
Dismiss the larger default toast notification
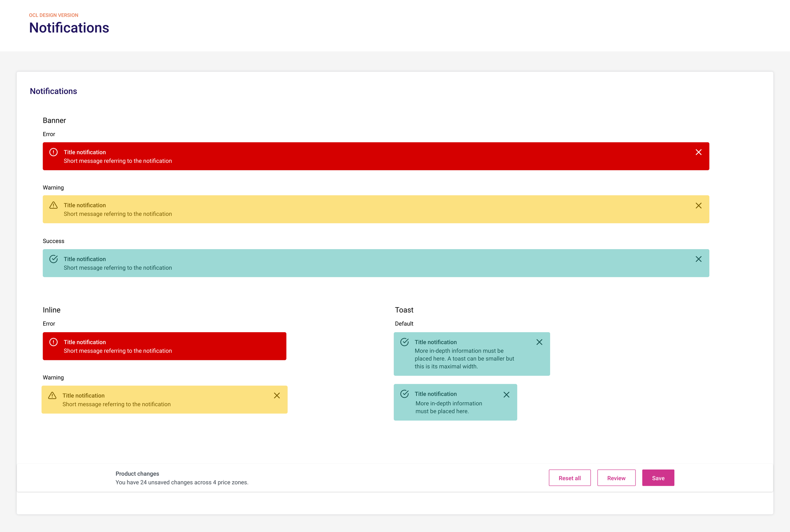[x=539, y=342]
